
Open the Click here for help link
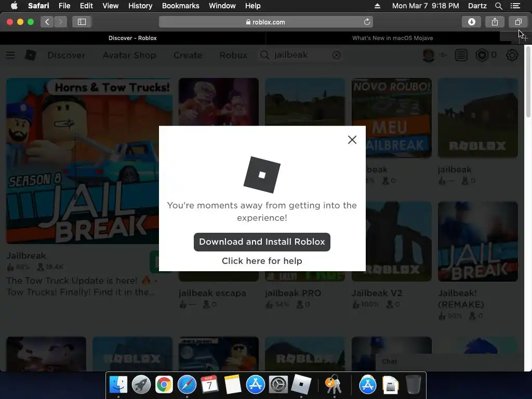point(262,261)
